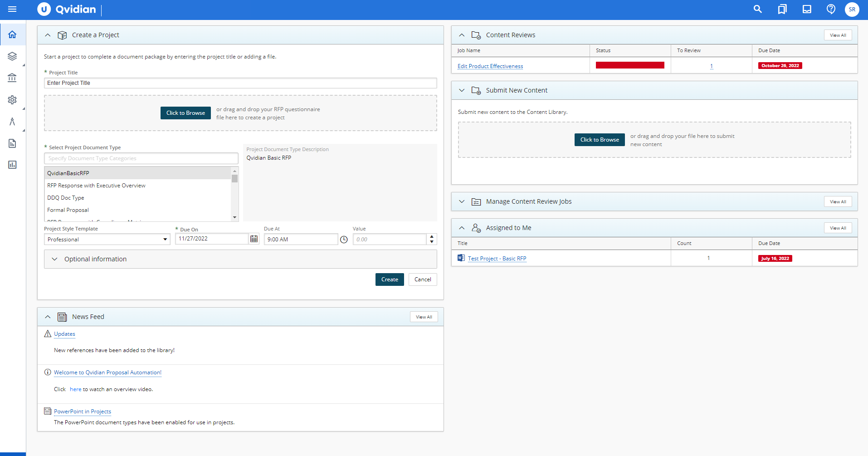Click to Browse in Submit New Content
This screenshot has width=868, height=456.
pyautogui.click(x=600, y=140)
